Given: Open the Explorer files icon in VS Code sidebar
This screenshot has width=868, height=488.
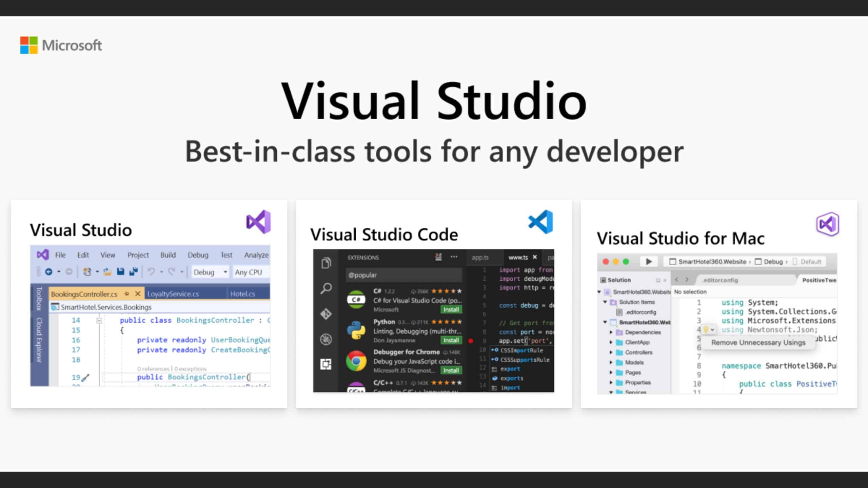Looking at the screenshot, I should (x=326, y=263).
